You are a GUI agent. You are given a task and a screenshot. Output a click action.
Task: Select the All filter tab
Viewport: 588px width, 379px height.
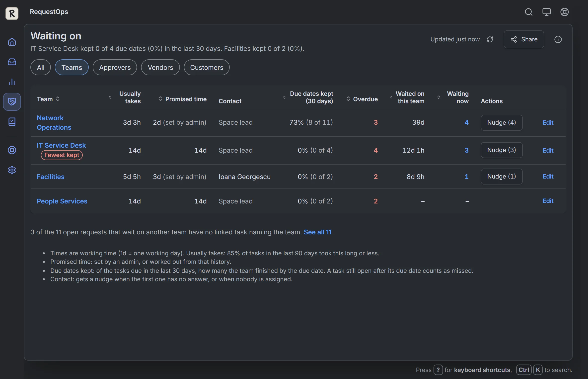41,67
